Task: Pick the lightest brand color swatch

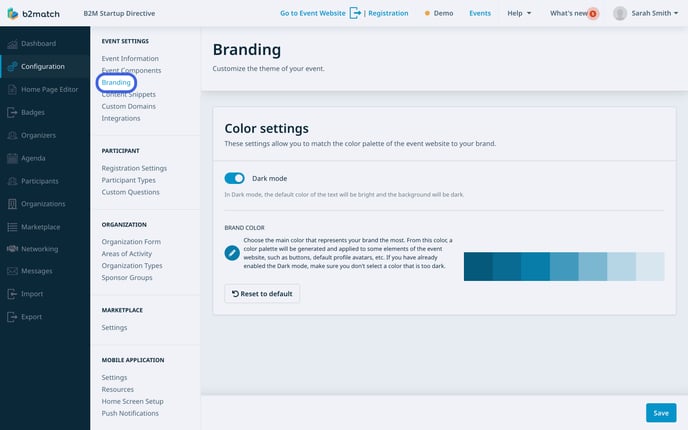Action: (650, 267)
